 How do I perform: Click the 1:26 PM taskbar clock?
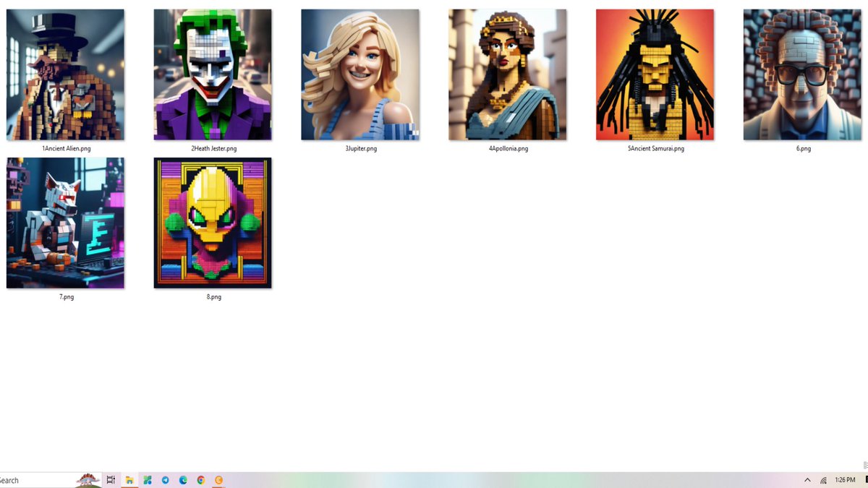[x=845, y=480]
